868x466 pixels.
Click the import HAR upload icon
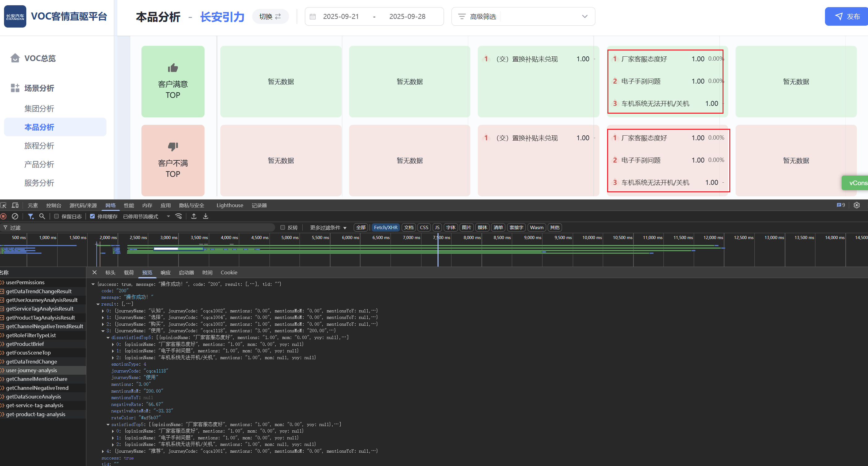click(x=194, y=216)
